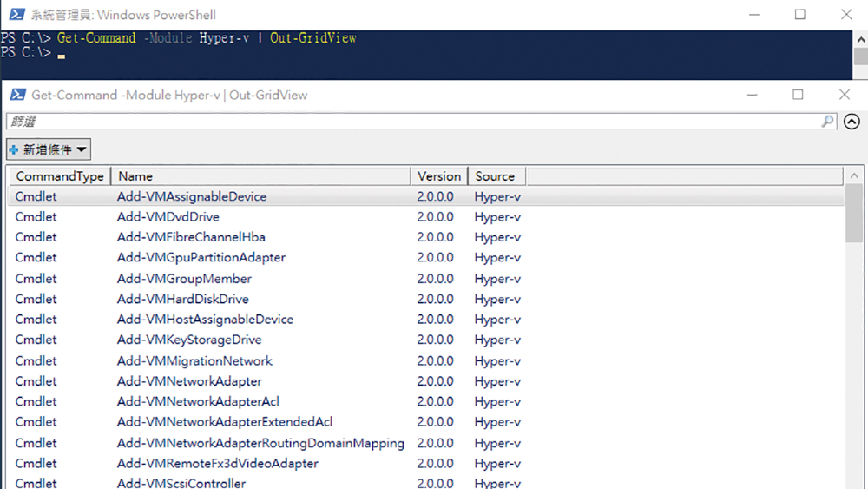Click Out-GridView text in the PowerShell console

point(313,38)
